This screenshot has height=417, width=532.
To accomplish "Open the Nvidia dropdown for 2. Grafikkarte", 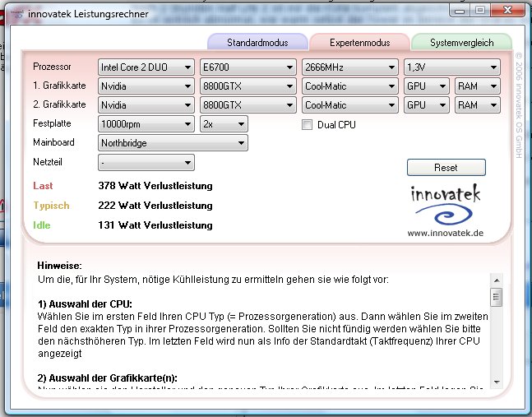I will coord(146,105).
